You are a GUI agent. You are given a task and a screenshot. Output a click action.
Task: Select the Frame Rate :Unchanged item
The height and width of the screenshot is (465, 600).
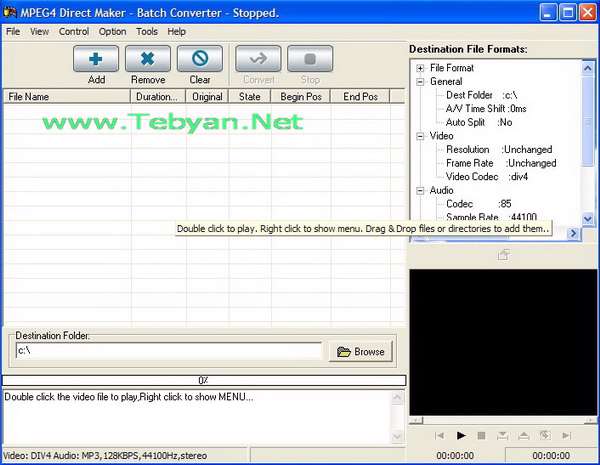pyautogui.click(x=501, y=163)
